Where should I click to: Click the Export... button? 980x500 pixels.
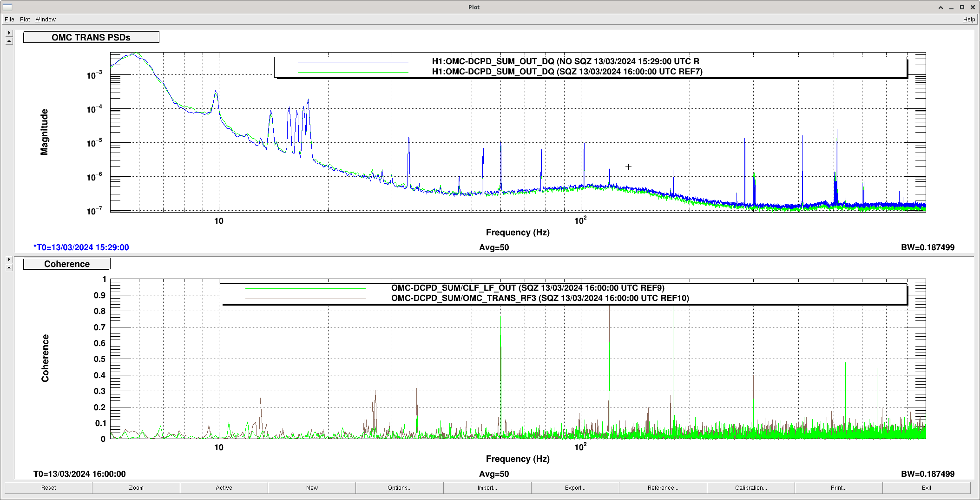click(575, 488)
